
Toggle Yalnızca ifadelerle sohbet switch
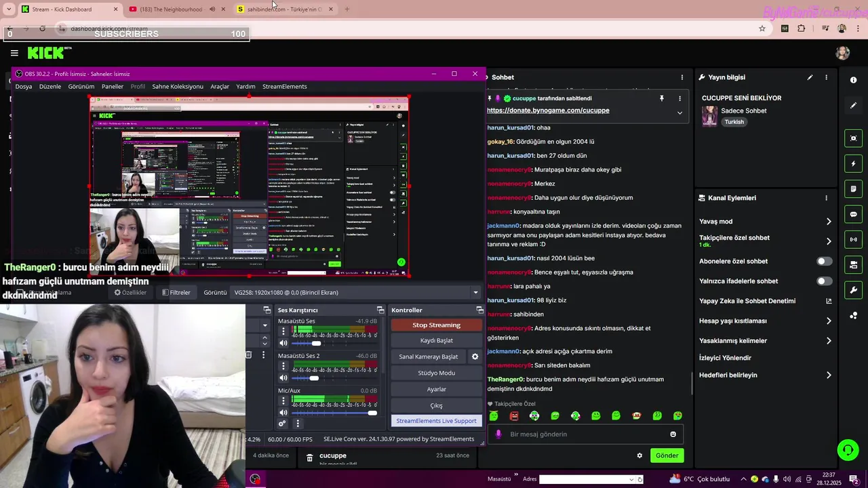(x=824, y=281)
